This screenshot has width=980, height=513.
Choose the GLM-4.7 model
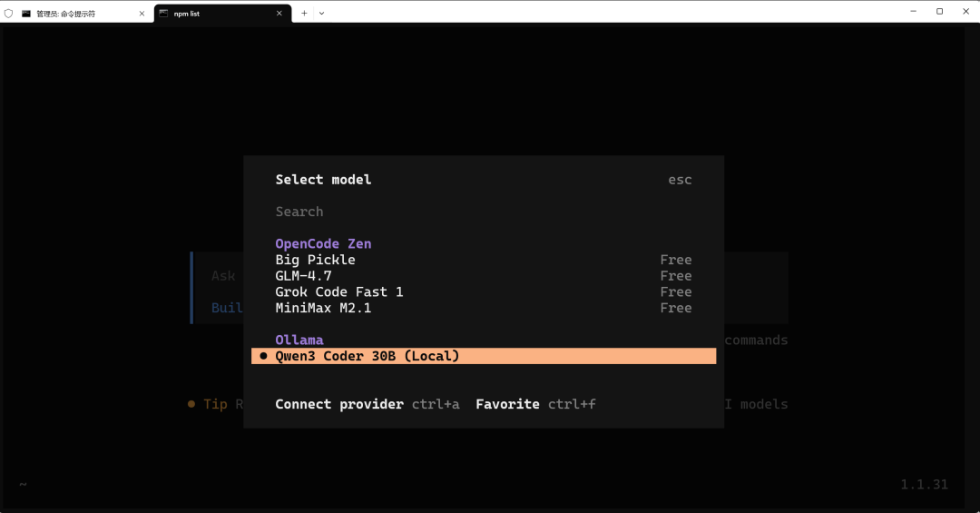click(303, 276)
